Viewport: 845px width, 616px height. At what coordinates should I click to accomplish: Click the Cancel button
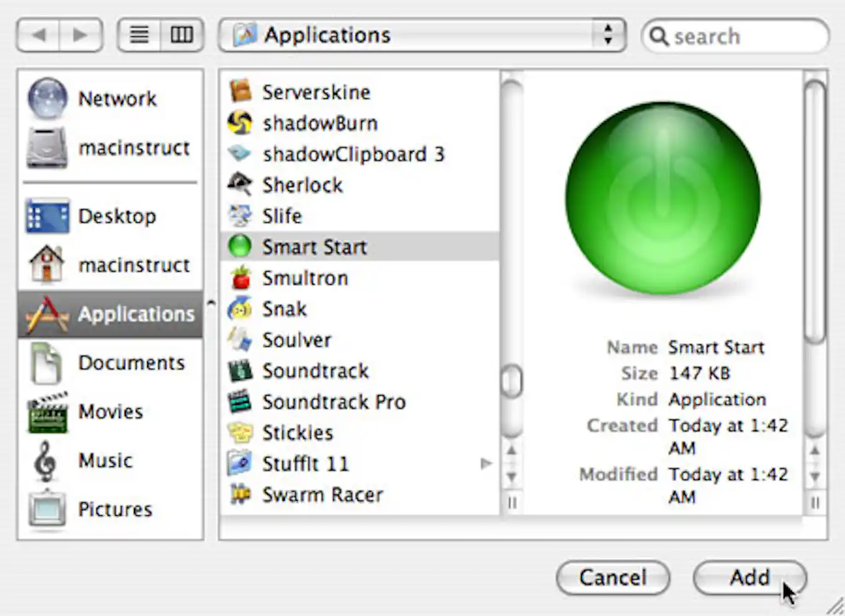click(x=612, y=577)
